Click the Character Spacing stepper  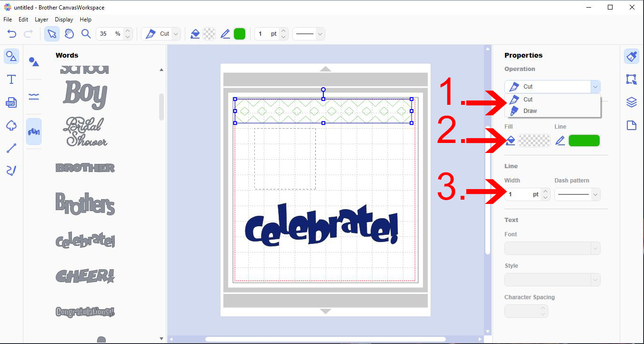tap(543, 311)
